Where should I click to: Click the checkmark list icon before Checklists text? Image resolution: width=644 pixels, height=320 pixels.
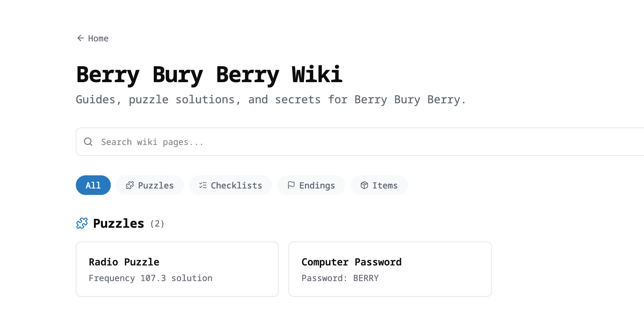(x=203, y=185)
